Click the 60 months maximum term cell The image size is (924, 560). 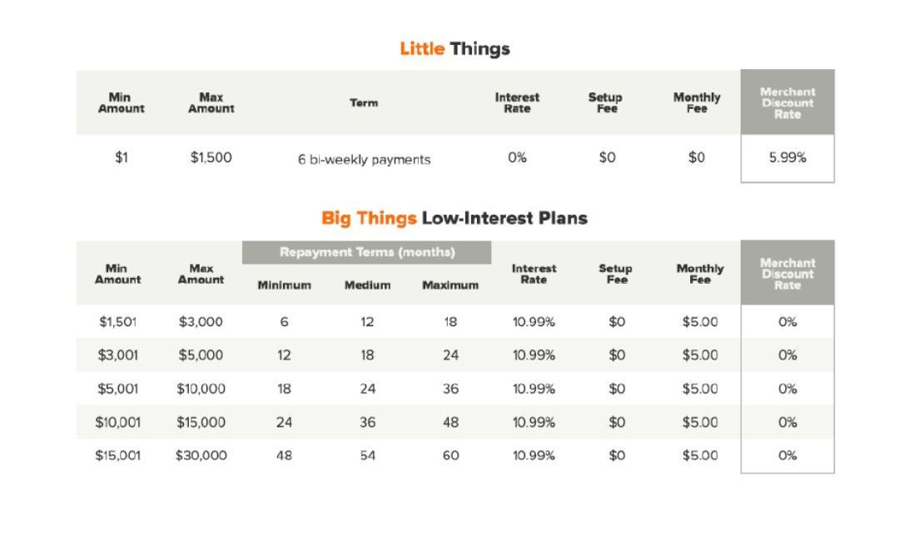tap(451, 456)
